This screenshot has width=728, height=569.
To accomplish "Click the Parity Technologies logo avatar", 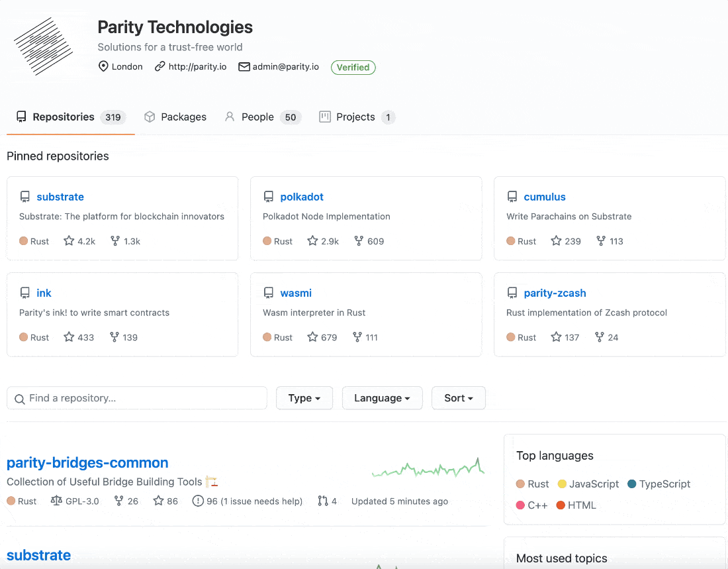I will (x=43, y=46).
